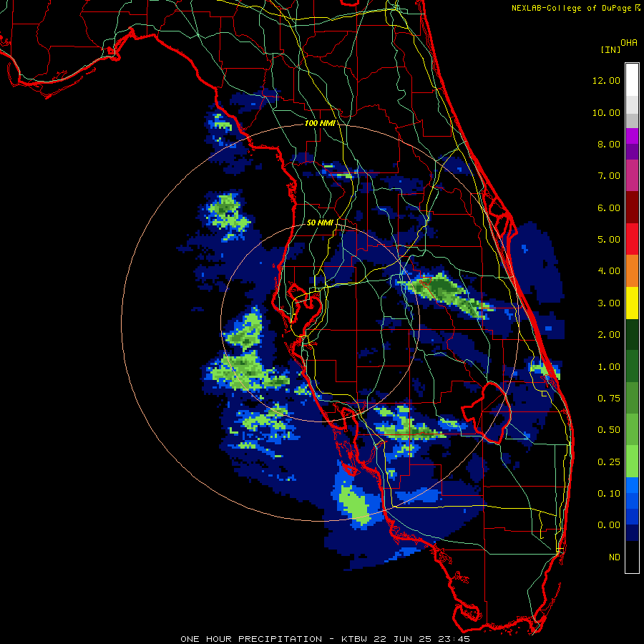The image size is (644, 644).
Task: Click the 6.00 legend value
Action: 609,208
